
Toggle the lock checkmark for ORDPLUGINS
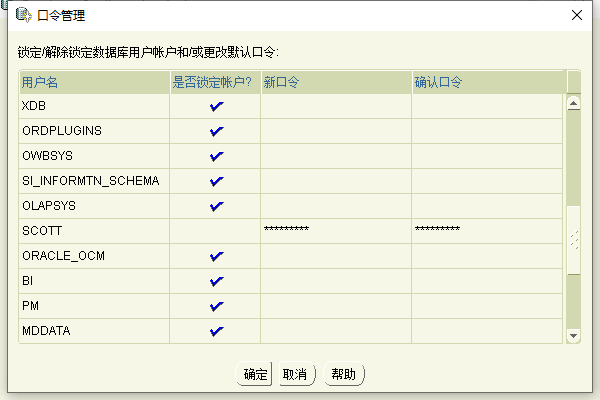(216, 131)
